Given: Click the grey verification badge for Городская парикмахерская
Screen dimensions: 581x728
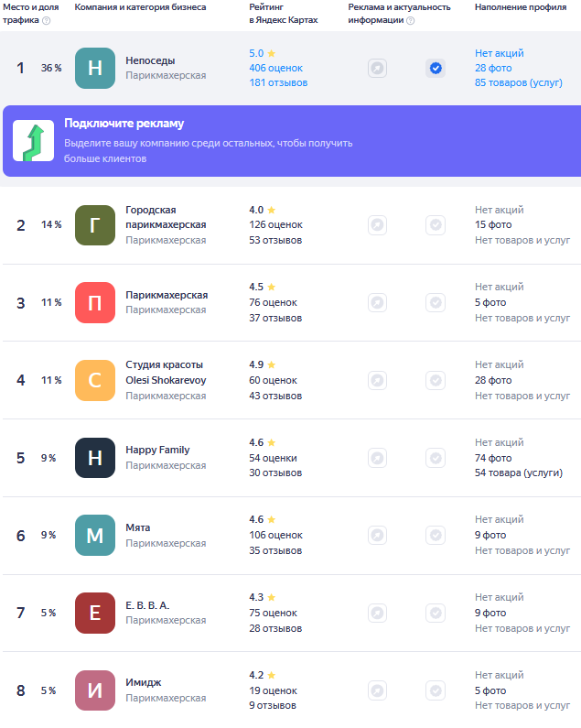Looking at the screenshot, I should pos(436,225).
